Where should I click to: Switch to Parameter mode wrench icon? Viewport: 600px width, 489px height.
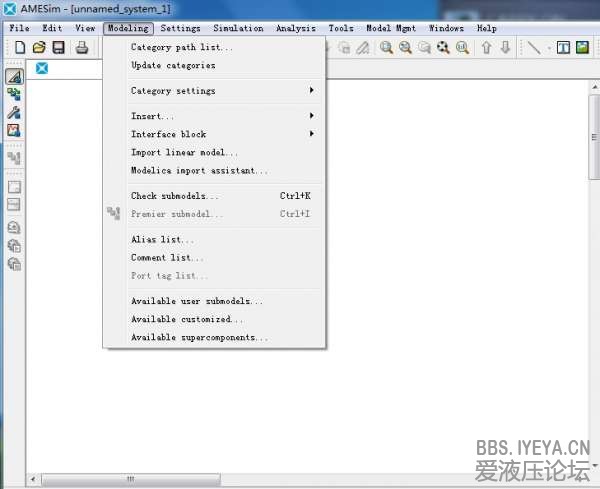(x=14, y=112)
